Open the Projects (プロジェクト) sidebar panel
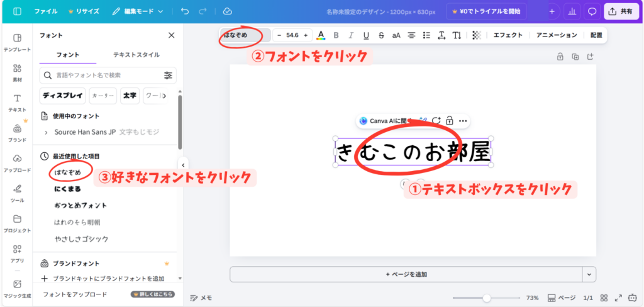This screenshot has width=644, height=307. tap(17, 224)
